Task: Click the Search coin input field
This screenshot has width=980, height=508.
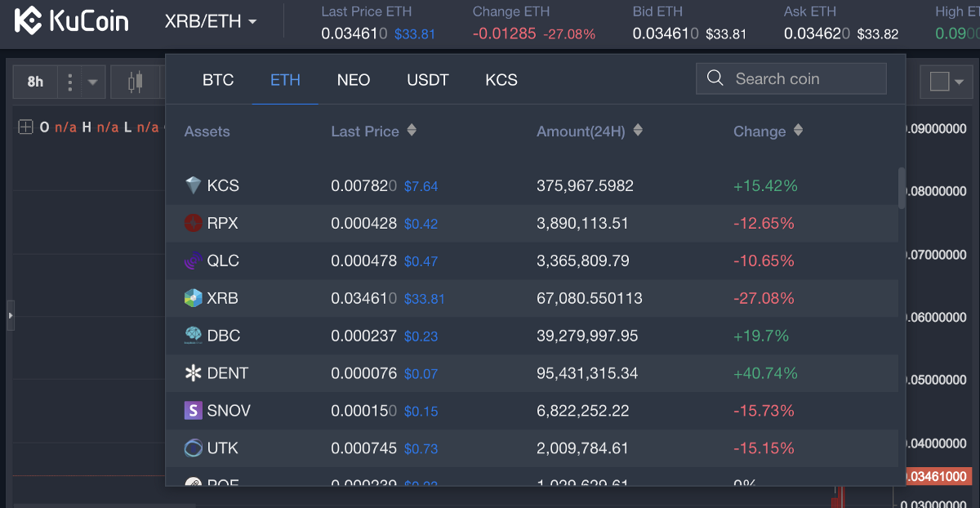Action: click(x=804, y=78)
